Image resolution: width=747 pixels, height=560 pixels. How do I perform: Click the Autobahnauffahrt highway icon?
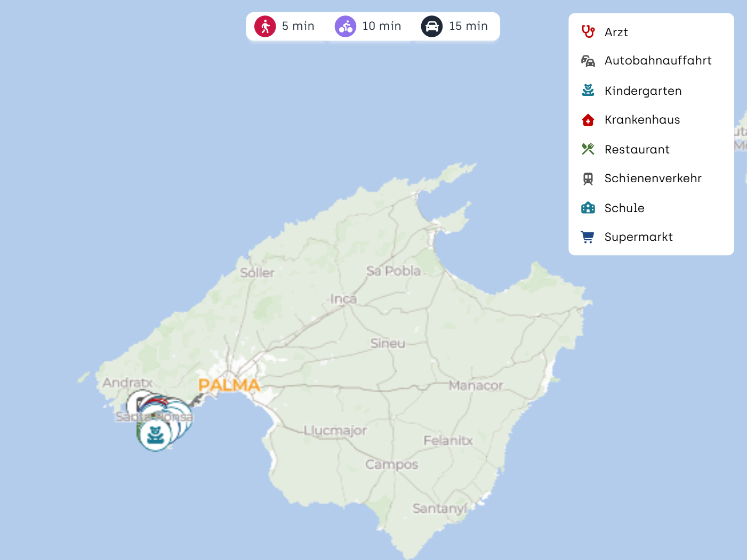coord(588,61)
